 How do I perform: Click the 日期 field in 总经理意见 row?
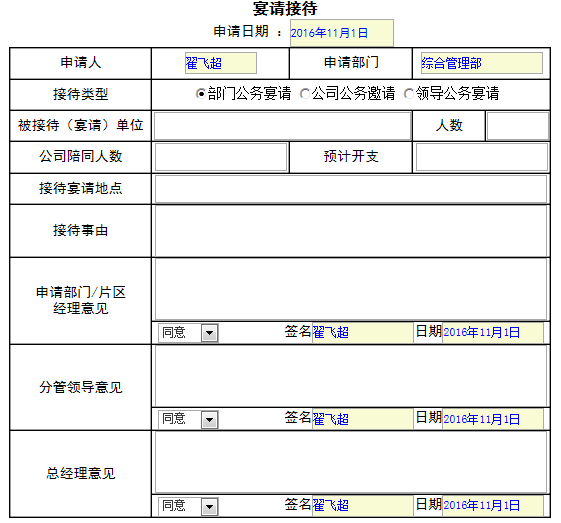tap(493, 505)
